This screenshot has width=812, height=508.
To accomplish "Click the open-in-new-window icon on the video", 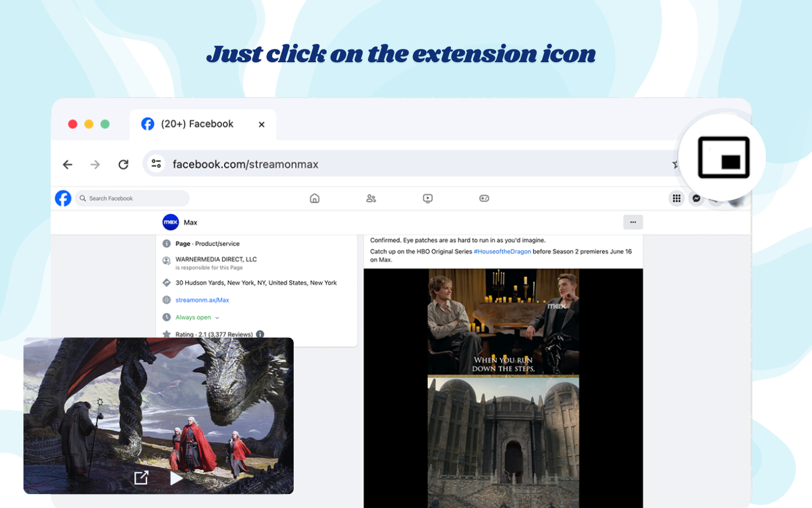I will point(141,477).
